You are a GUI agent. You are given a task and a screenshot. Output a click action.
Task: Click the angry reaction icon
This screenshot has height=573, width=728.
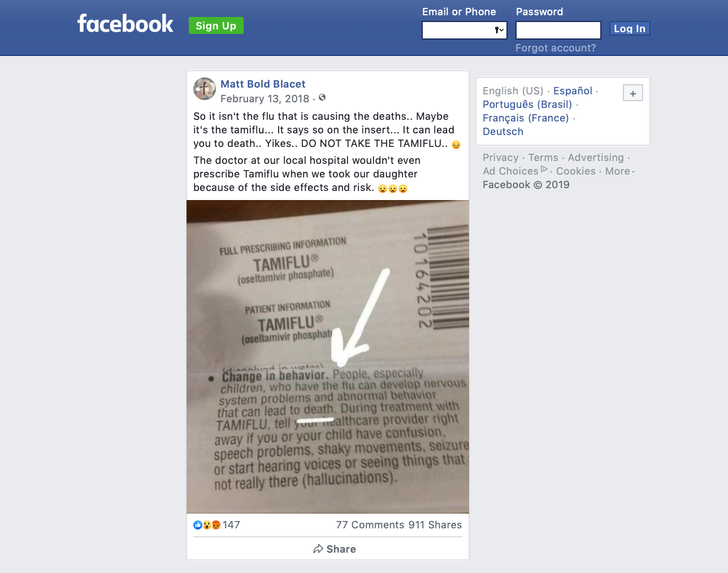coord(216,525)
